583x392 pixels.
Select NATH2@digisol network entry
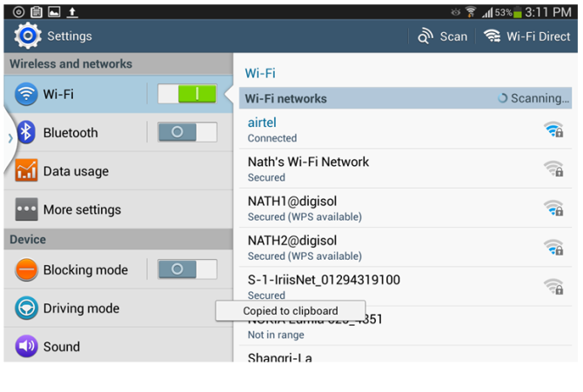405,248
